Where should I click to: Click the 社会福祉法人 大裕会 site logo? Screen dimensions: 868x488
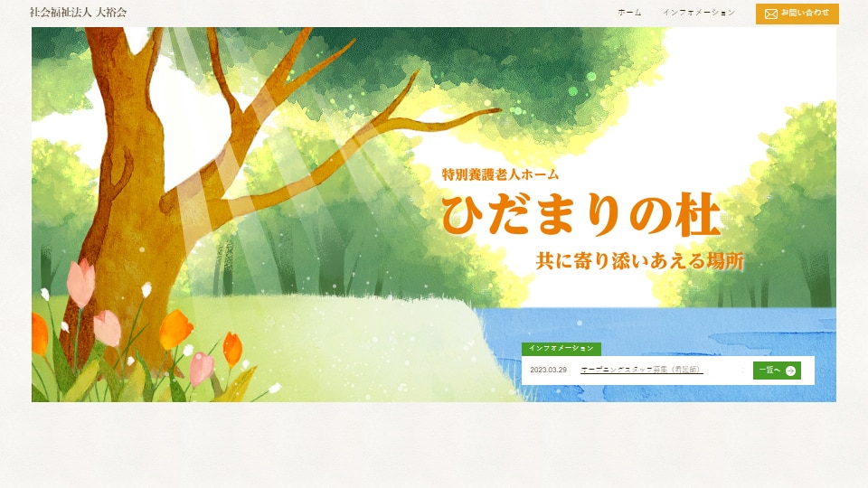[x=78, y=13]
